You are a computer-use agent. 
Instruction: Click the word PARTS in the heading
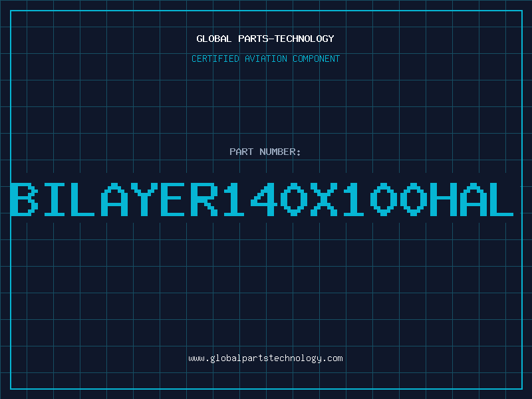pos(253,39)
